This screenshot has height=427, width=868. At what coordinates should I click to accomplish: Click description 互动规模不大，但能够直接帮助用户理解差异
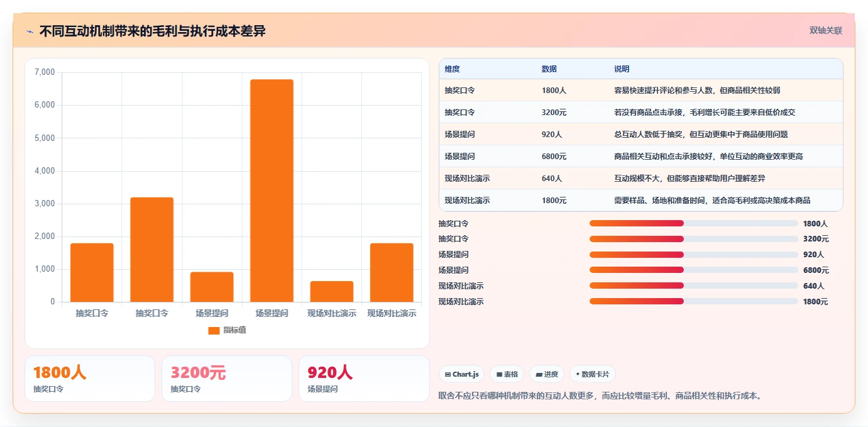(x=689, y=179)
